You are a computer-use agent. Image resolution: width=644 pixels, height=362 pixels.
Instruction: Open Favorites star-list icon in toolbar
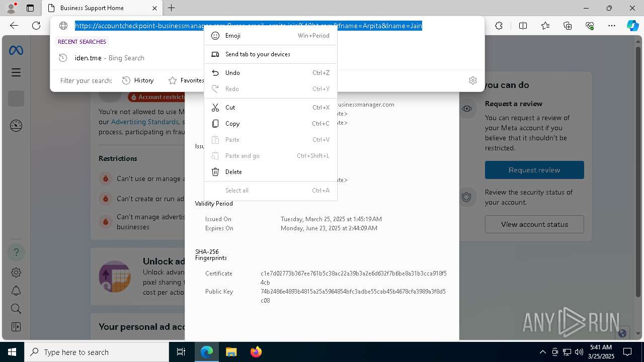(545, 26)
